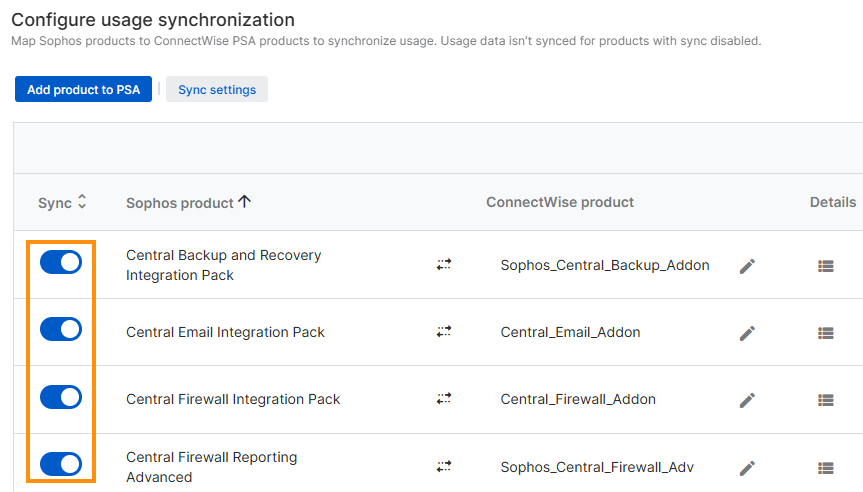Click mapping arrows icon in Central Email row
The height and width of the screenshot is (492, 863).
(x=444, y=332)
